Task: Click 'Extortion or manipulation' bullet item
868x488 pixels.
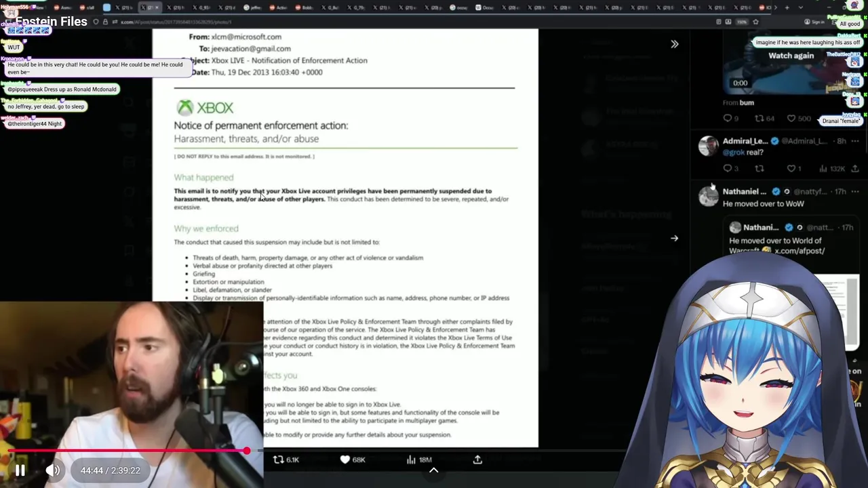Action: [x=229, y=282]
